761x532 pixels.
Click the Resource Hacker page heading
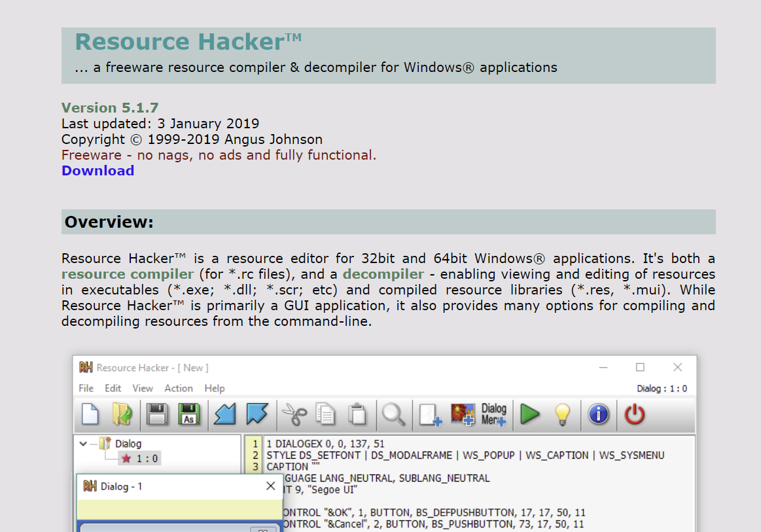(188, 42)
